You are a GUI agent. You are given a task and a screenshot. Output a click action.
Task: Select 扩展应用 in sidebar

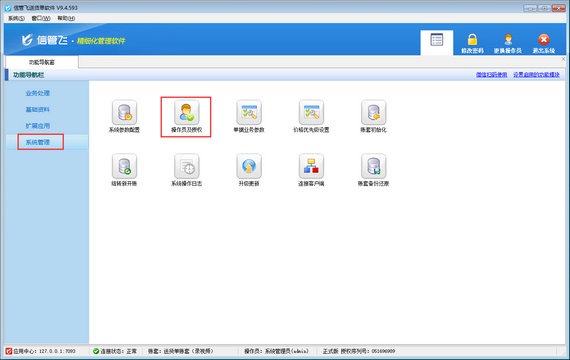click(x=38, y=126)
